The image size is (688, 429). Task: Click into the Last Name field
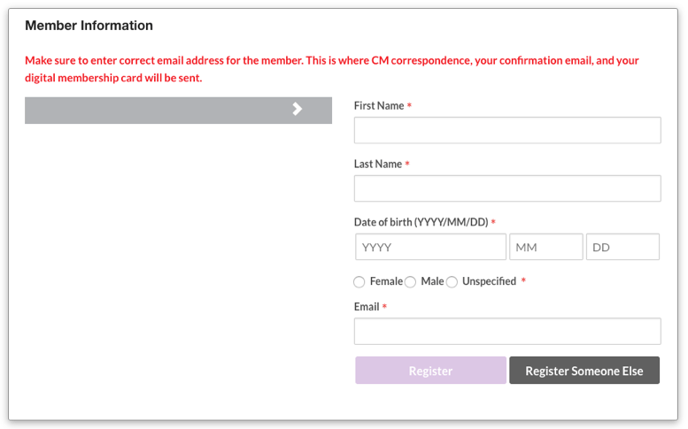[x=507, y=189]
